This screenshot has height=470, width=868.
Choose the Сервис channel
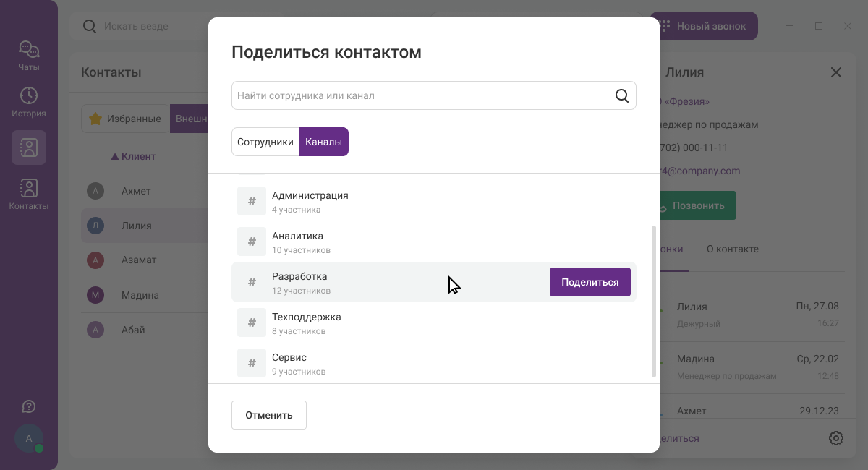[x=289, y=363]
